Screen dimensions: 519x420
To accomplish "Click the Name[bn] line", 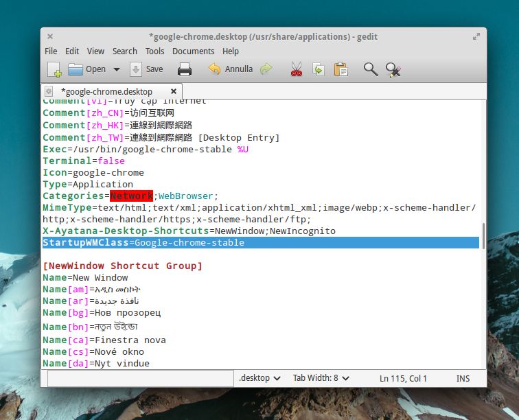I will tap(90, 327).
